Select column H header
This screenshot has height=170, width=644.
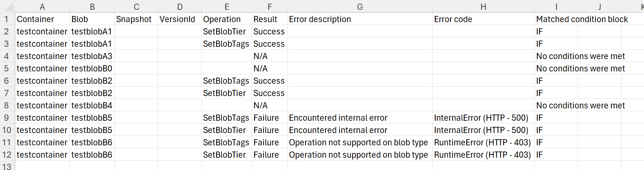click(x=483, y=7)
